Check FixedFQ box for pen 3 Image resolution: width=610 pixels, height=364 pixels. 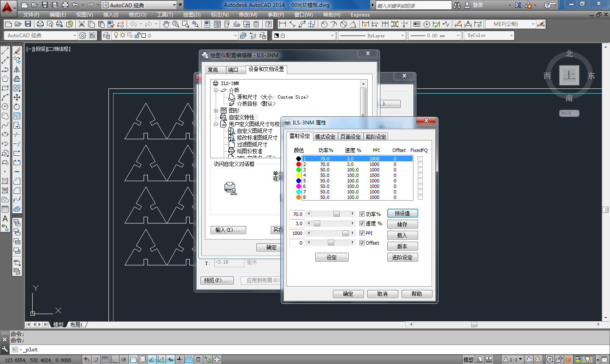420,170
